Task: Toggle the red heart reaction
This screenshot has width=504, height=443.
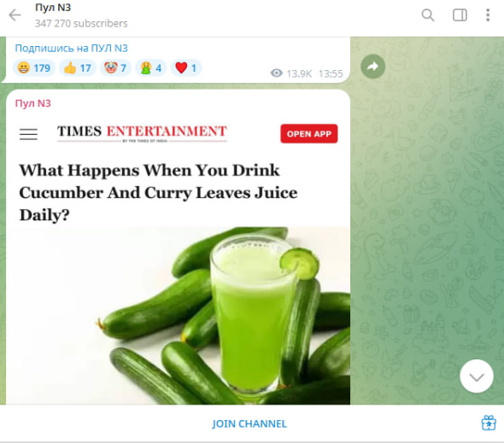Action: [x=185, y=67]
